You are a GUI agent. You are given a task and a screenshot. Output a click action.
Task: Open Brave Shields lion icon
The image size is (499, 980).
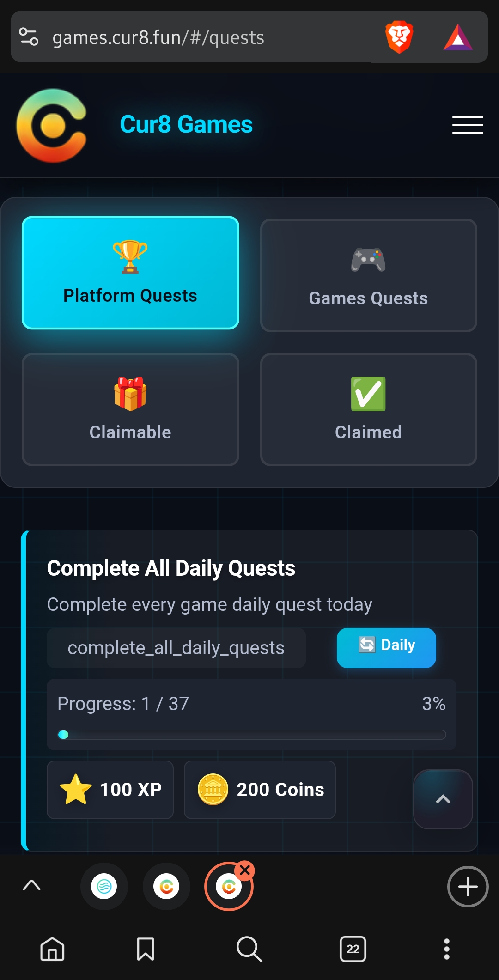click(x=399, y=37)
